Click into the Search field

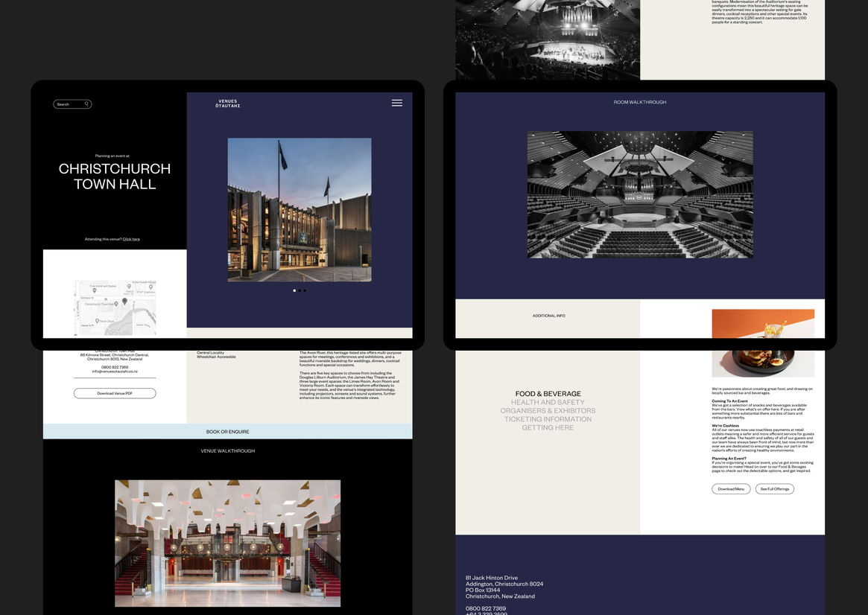[x=69, y=104]
